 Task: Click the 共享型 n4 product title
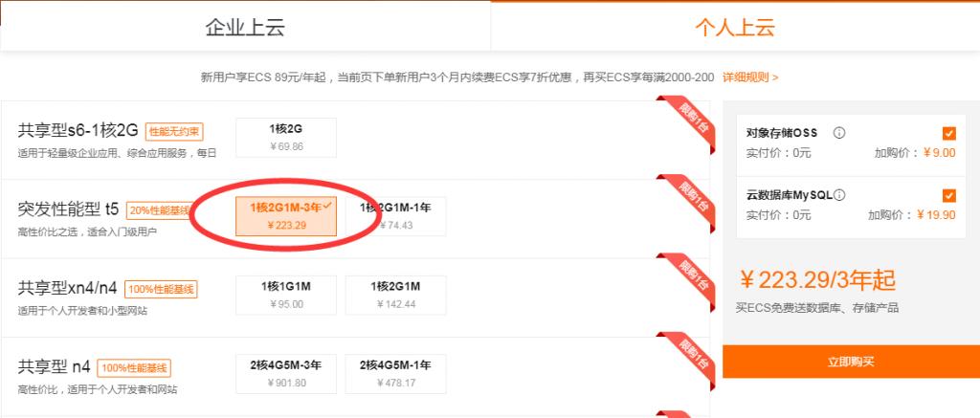(x=55, y=367)
